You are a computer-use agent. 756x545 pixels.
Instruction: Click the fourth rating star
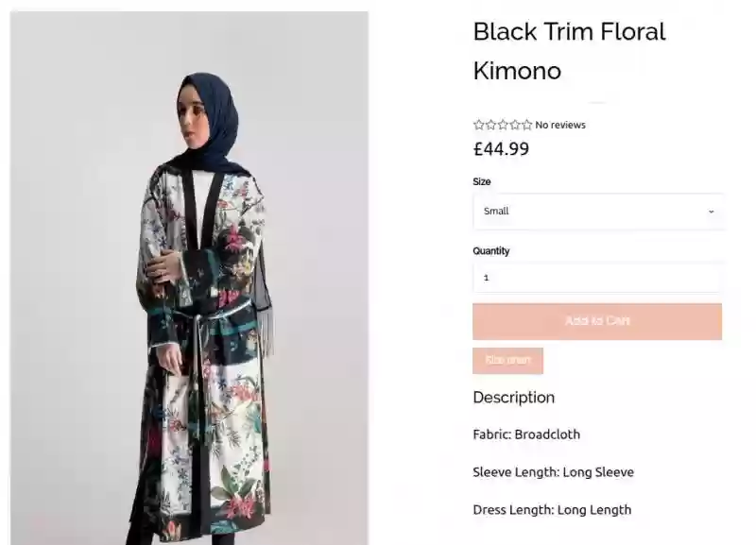tap(515, 125)
